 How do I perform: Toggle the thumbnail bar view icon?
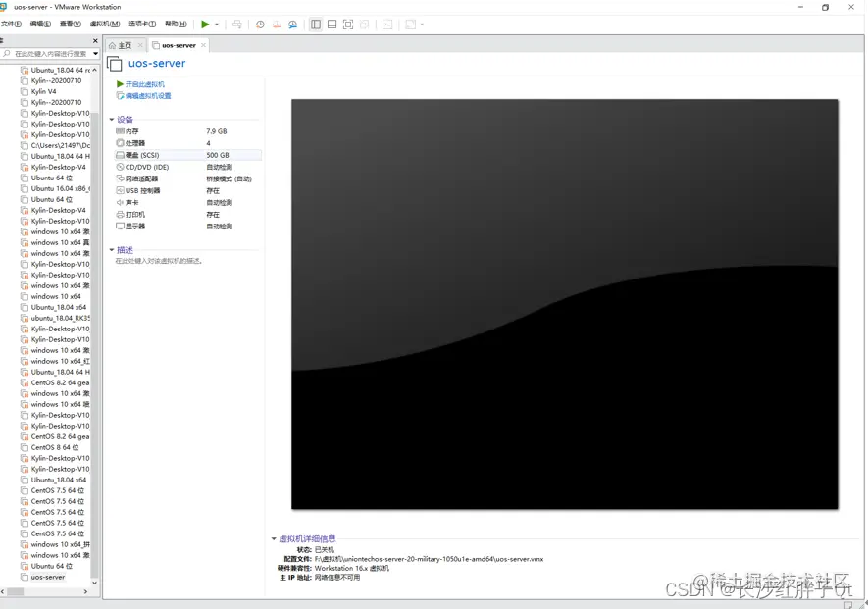pyautogui.click(x=332, y=25)
